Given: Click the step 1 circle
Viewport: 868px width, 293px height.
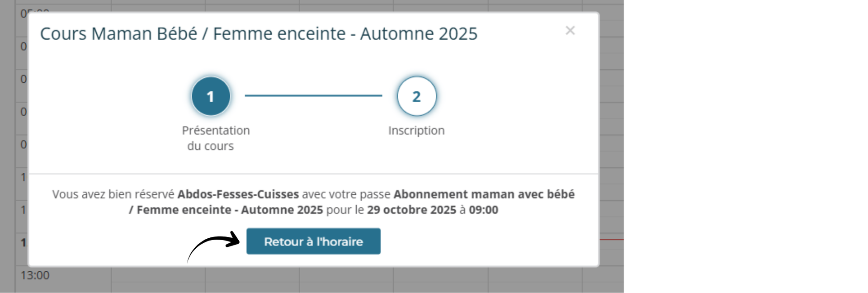Looking at the screenshot, I should click(x=211, y=96).
